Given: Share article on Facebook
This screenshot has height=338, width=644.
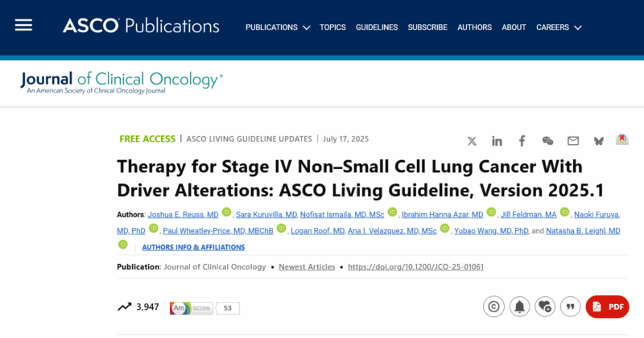Looking at the screenshot, I should (x=522, y=142).
